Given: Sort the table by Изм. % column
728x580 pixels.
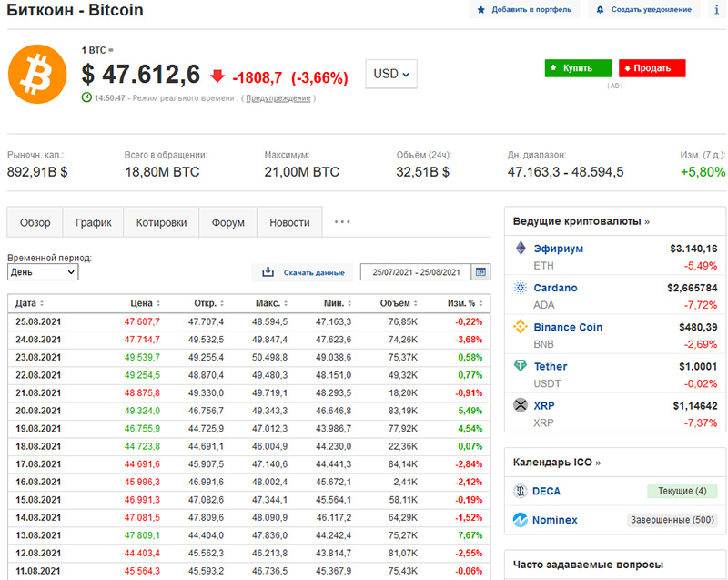Looking at the screenshot, I should (x=465, y=303).
